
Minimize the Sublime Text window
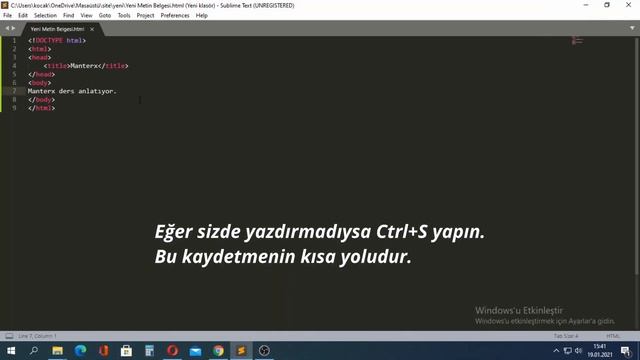586,5
